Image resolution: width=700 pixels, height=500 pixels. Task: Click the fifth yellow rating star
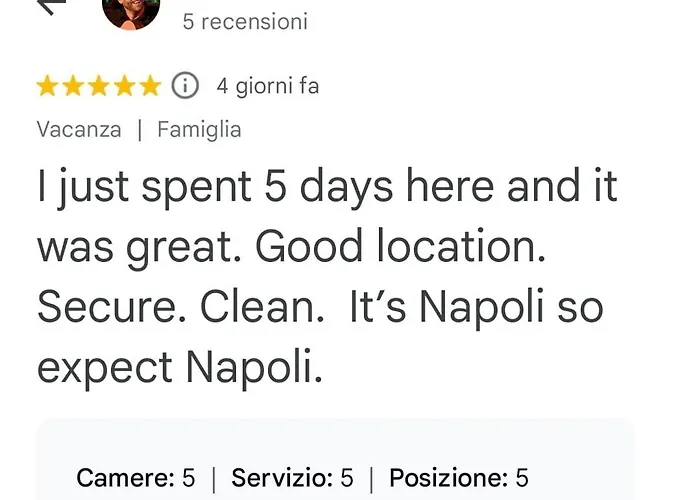(149, 87)
